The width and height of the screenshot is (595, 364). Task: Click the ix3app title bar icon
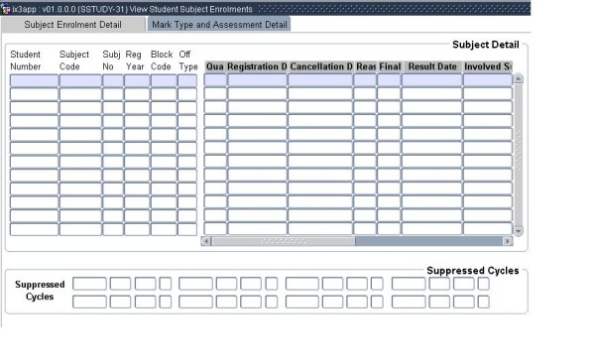[5, 9]
